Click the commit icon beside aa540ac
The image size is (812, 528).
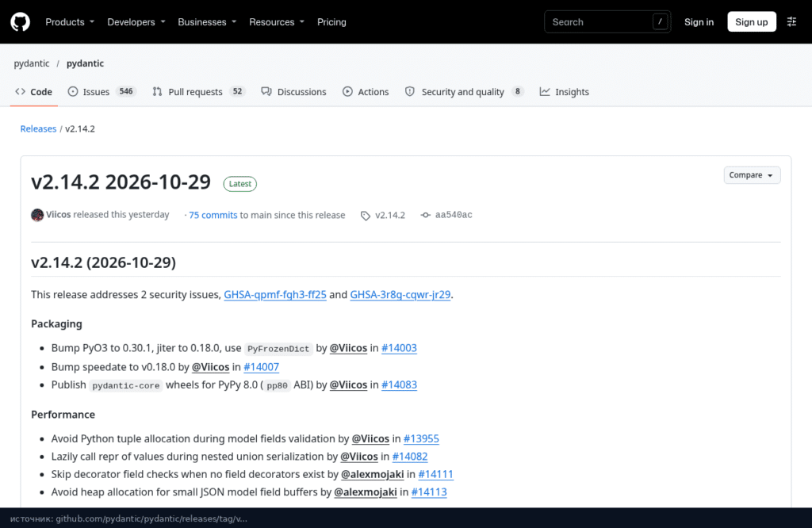click(x=425, y=215)
